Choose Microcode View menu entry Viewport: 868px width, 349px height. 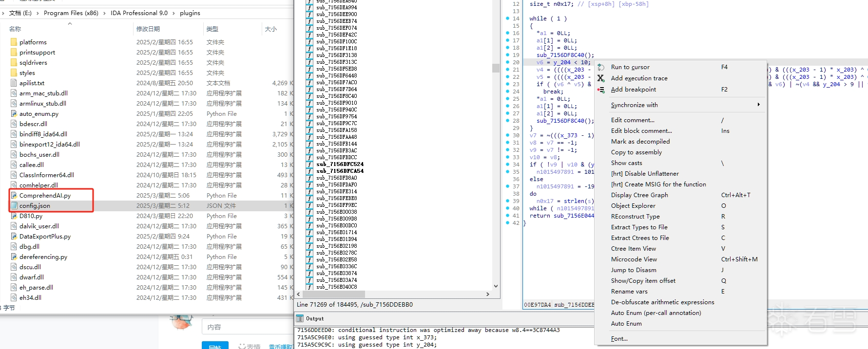pos(634,259)
